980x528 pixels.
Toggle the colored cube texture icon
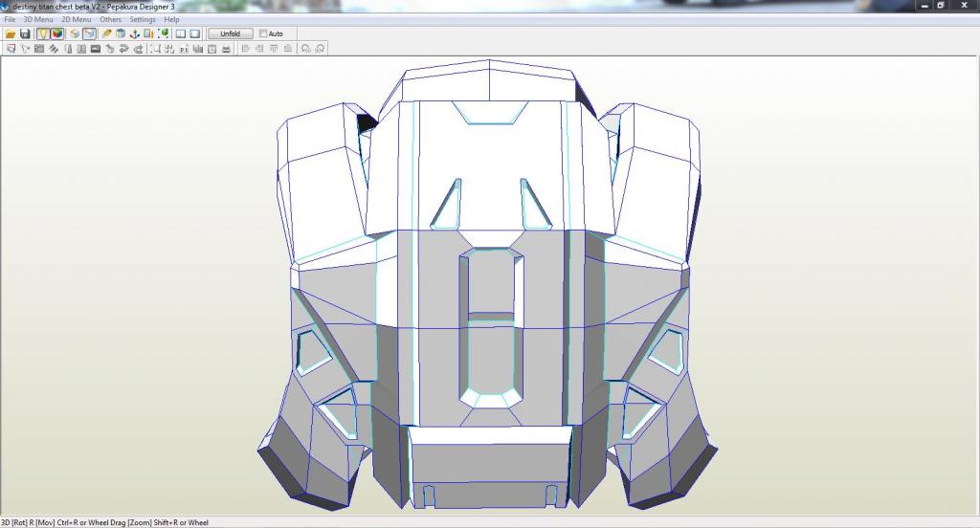pyautogui.click(x=56, y=33)
